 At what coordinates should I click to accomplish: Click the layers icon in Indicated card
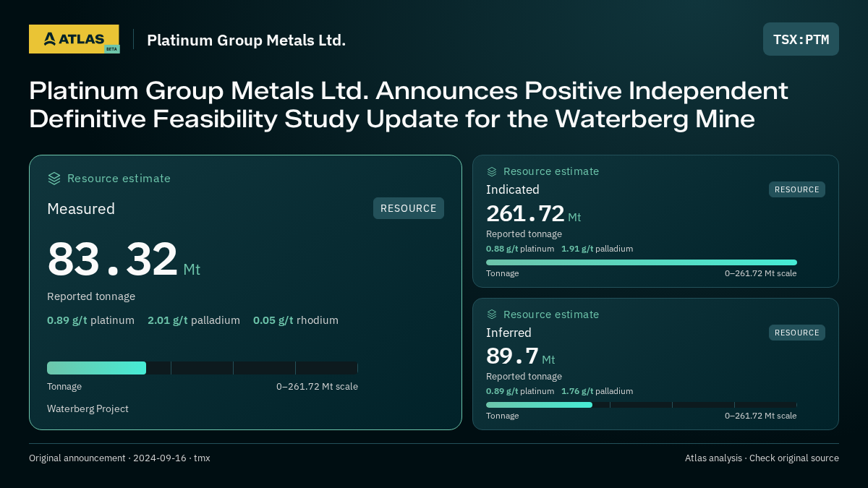click(492, 171)
